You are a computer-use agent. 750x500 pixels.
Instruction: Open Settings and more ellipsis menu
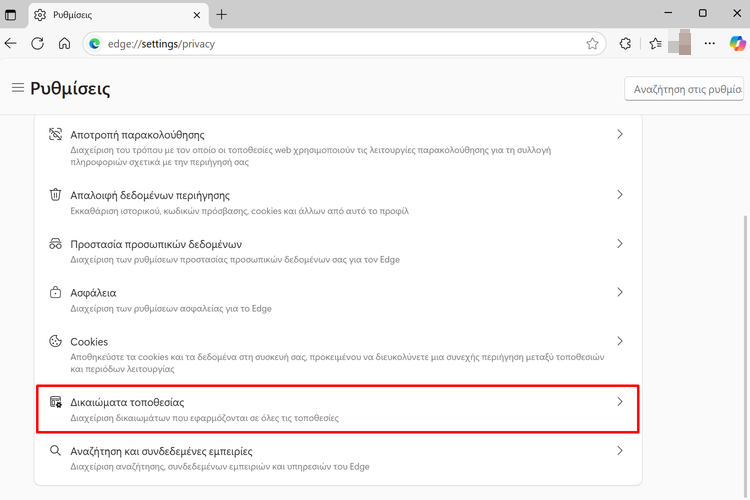710,44
